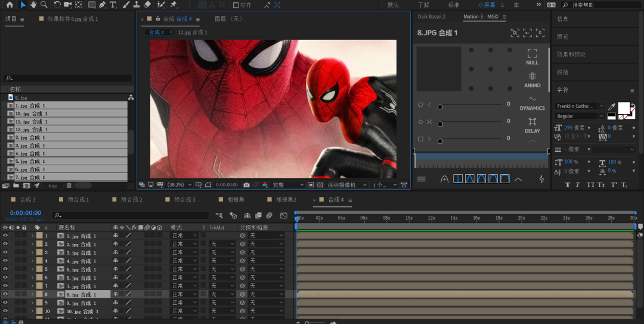Hide layer 1.jpg 合成 1 with eye icon
This screenshot has width=644, height=324.
point(5,236)
